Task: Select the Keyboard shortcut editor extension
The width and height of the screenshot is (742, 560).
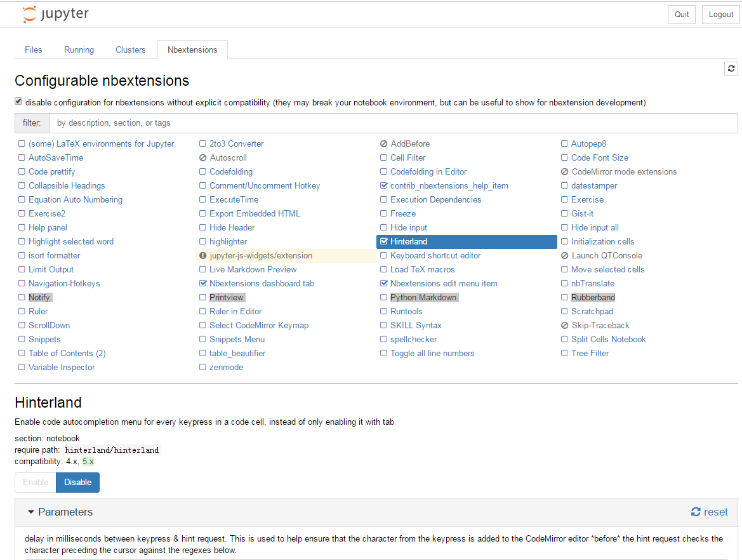Action: coord(435,256)
